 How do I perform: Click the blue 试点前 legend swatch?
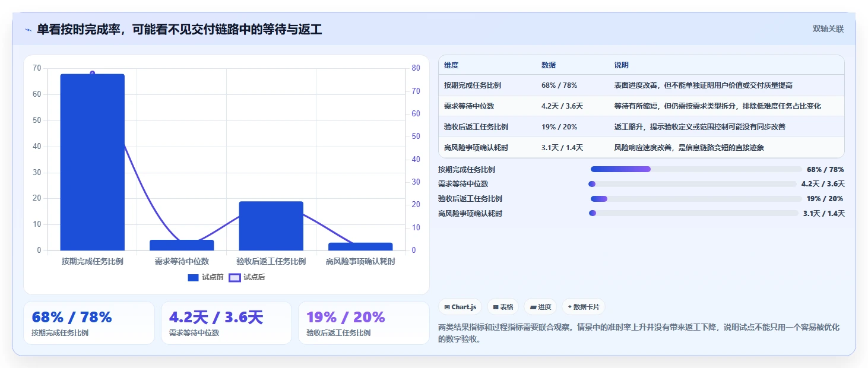[x=194, y=277]
